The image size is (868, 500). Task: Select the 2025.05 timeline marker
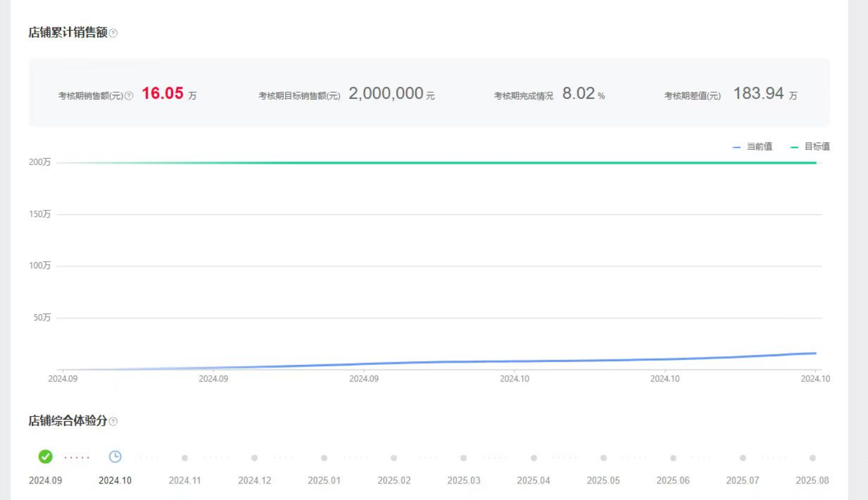pos(603,458)
